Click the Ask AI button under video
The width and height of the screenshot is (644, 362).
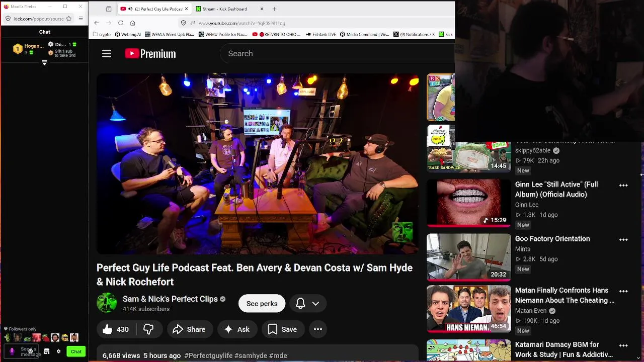pyautogui.click(x=237, y=329)
